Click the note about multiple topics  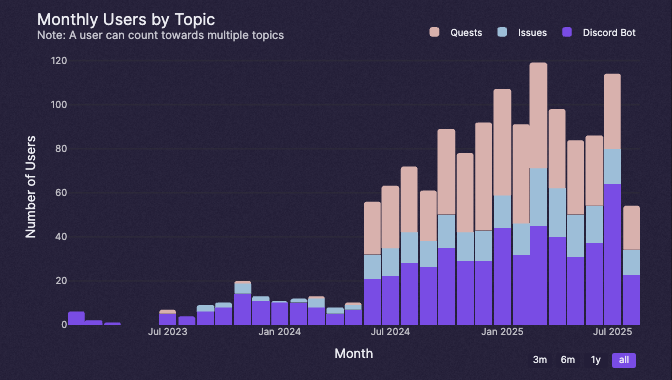coord(160,35)
